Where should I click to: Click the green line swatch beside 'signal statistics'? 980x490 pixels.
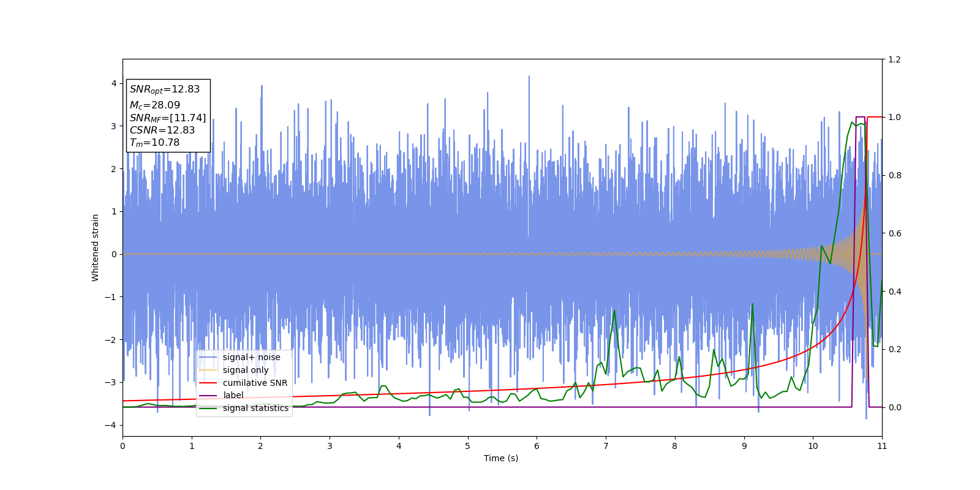[208, 409]
